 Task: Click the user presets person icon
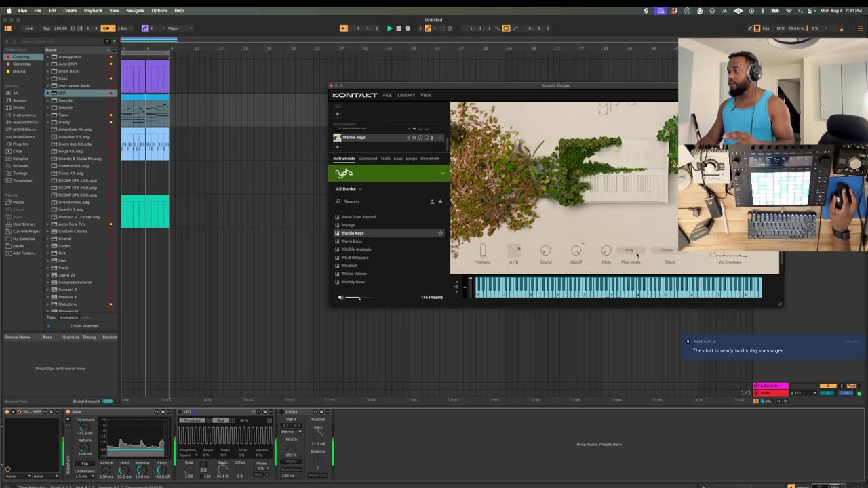click(x=432, y=201)
